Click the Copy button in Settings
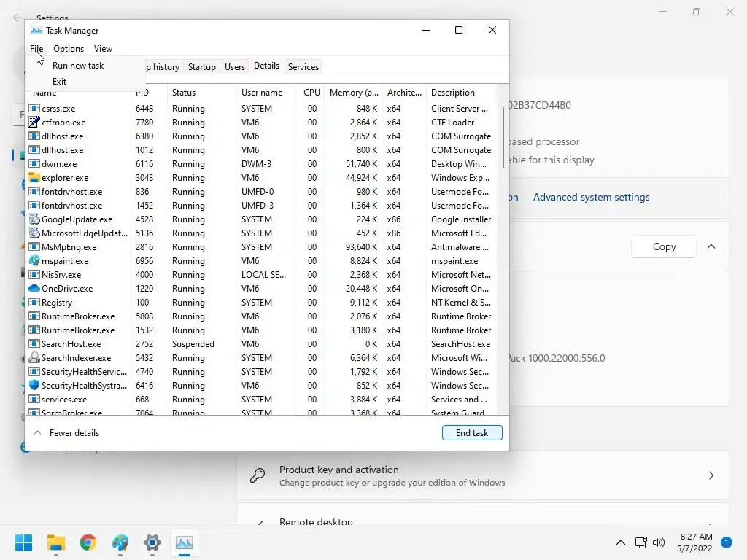747x560 pixels. (664, 246)
